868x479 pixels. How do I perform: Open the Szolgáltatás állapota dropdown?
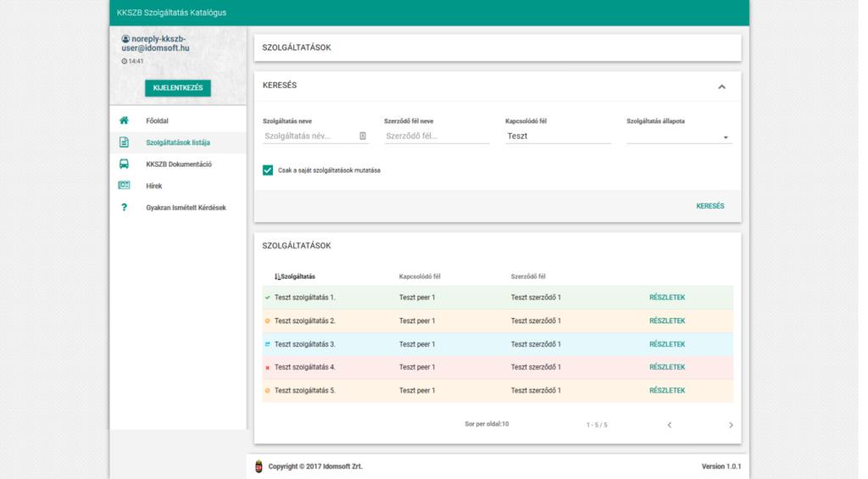[x=679, y=136]
